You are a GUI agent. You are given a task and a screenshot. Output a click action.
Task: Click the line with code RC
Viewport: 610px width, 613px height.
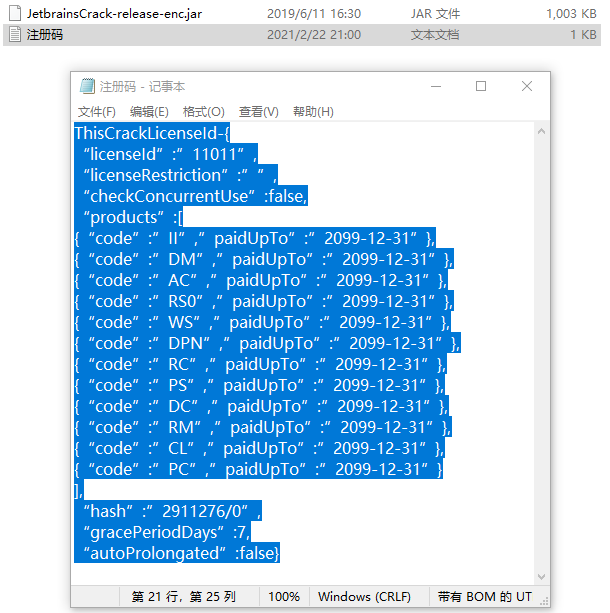pyautogui.click(x=260, y=364)
